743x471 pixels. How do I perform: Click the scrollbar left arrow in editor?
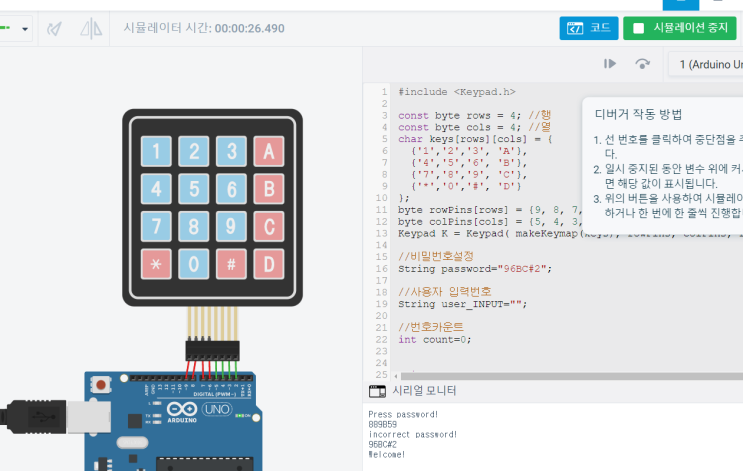(x=396, y=376)
